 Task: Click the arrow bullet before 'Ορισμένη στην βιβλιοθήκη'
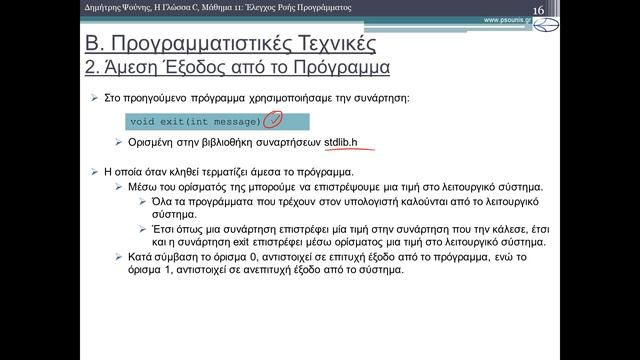(118, 142)
